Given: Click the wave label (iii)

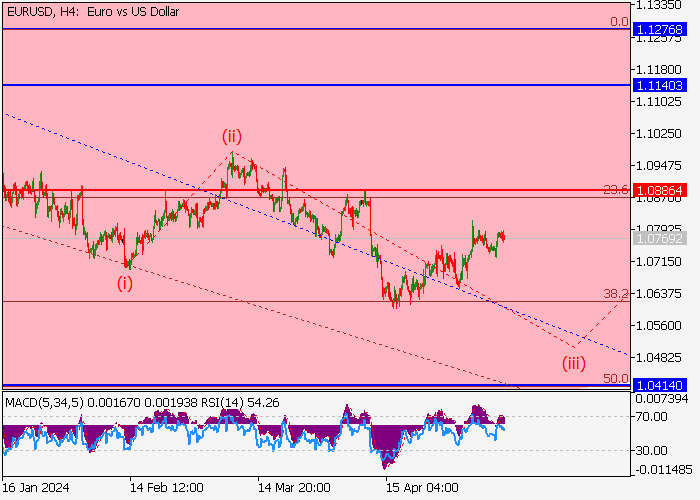Looking at the screenshot, I should (x=574, y=363).
